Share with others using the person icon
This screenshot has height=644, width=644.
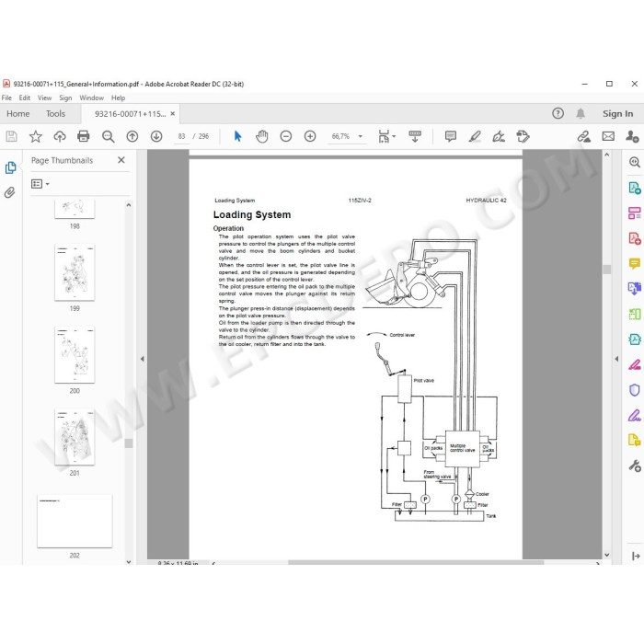click(x=632, y=136)
